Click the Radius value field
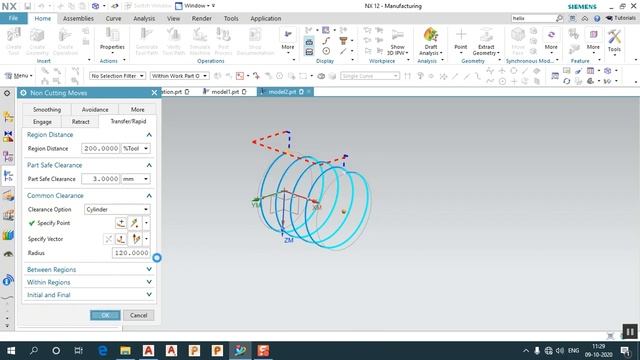640x360 pixels. coord(131,253)
